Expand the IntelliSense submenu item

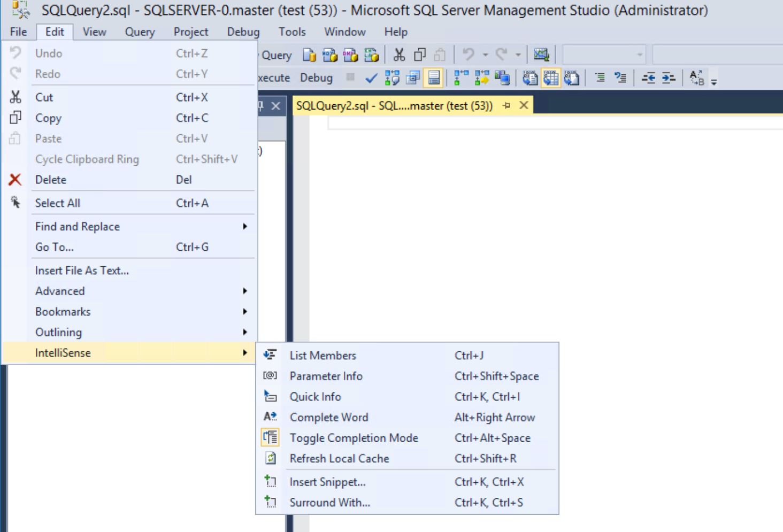point(129,353)
